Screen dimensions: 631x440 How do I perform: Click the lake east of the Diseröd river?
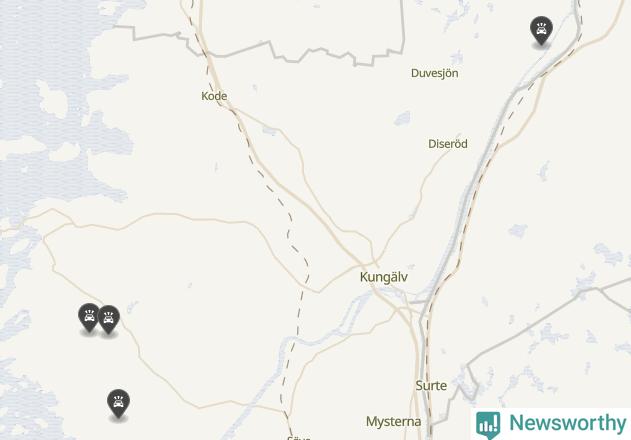[x=518, y=231]
